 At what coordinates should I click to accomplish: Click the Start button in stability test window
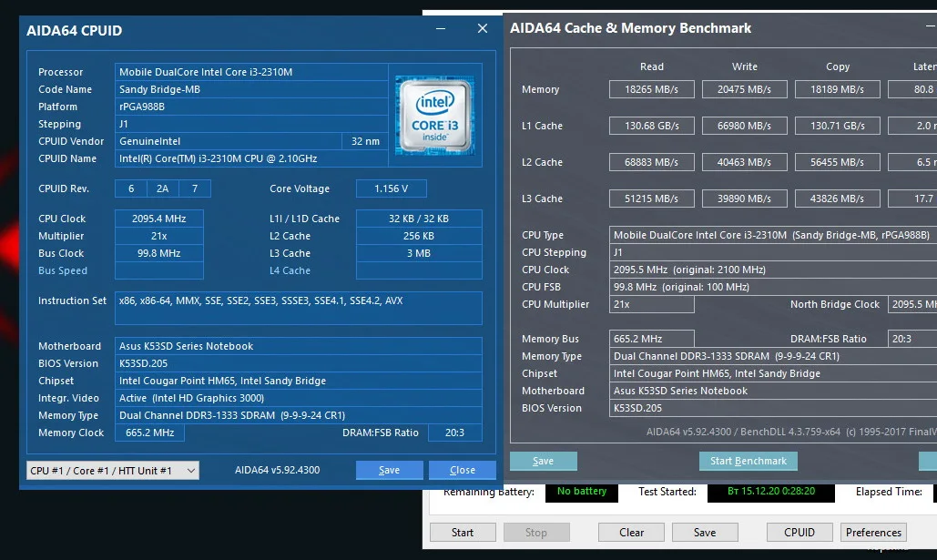click(463, 532)
